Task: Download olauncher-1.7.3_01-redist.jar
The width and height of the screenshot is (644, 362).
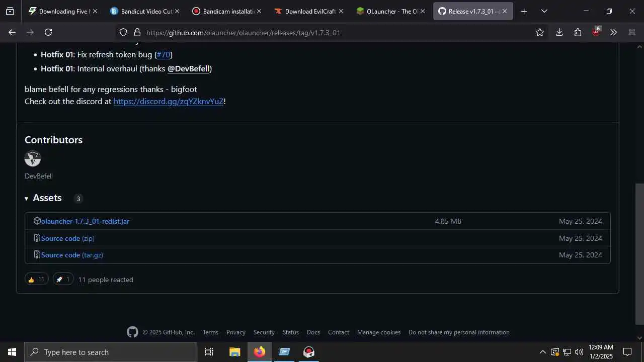Action: 85,221
